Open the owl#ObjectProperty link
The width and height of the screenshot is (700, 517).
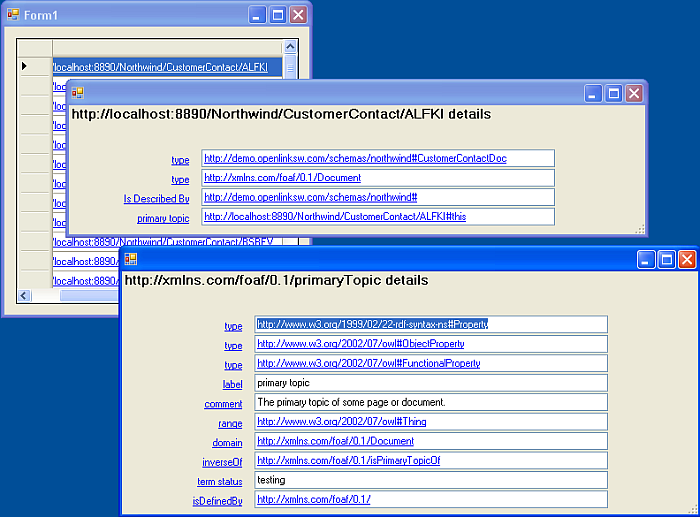[360, 344]
